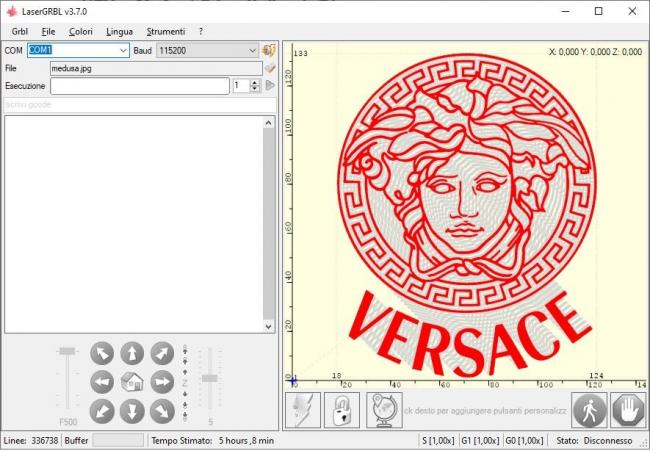Open the Colori menu
The image size is (650, 451).
[x=80, y=31]
